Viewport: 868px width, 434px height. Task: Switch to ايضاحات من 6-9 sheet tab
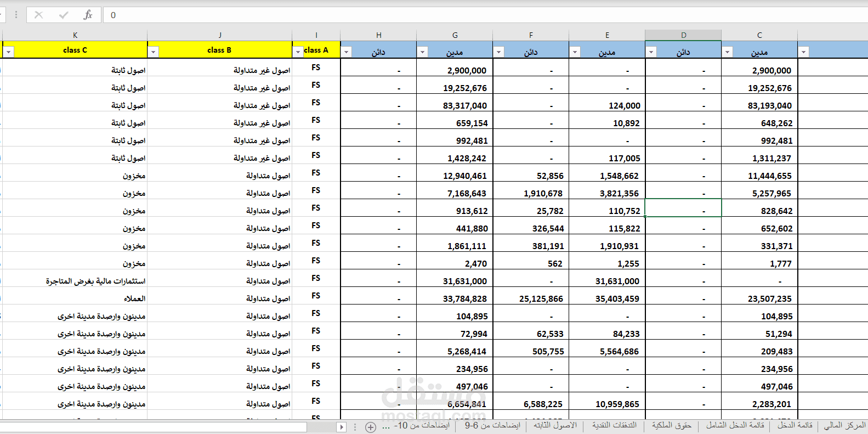coord(492,425)
